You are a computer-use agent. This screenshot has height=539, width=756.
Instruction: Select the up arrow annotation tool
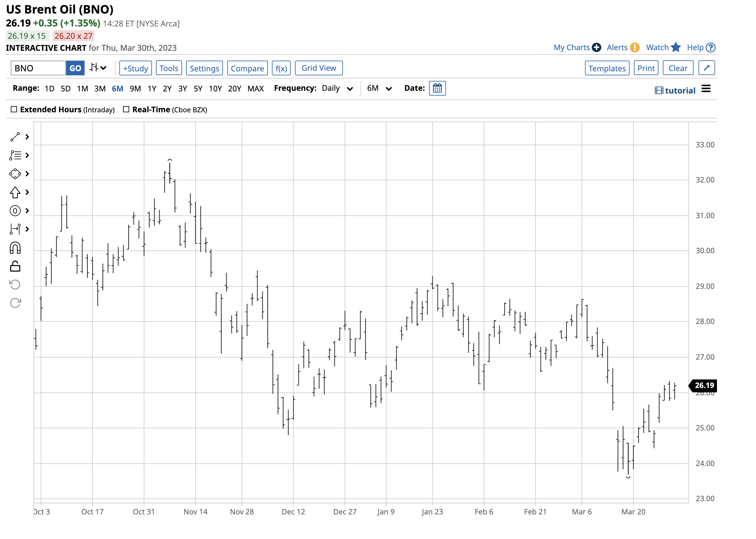click(15, 193)
